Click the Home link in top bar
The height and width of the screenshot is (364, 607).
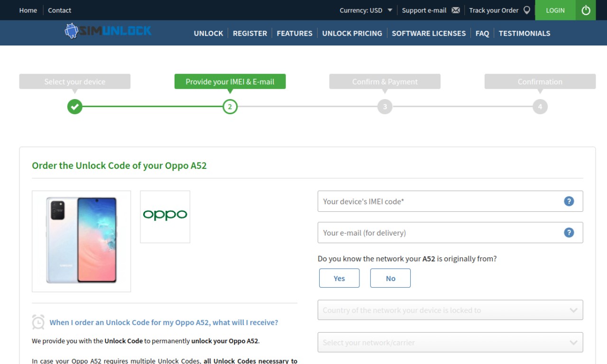click(x=28, y=10)
